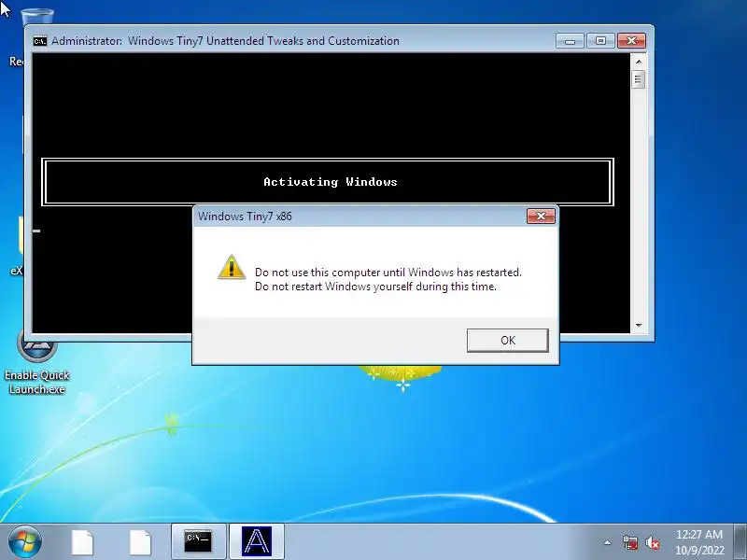
Task: Click the console vertical scrollbar thumb
Action: (639, 79)
